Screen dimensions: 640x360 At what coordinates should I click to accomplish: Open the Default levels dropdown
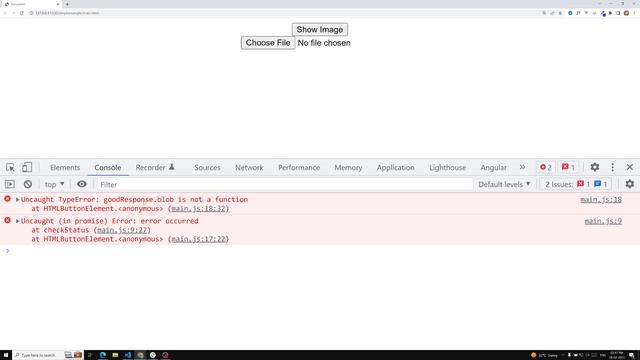[x=504, y=184]
